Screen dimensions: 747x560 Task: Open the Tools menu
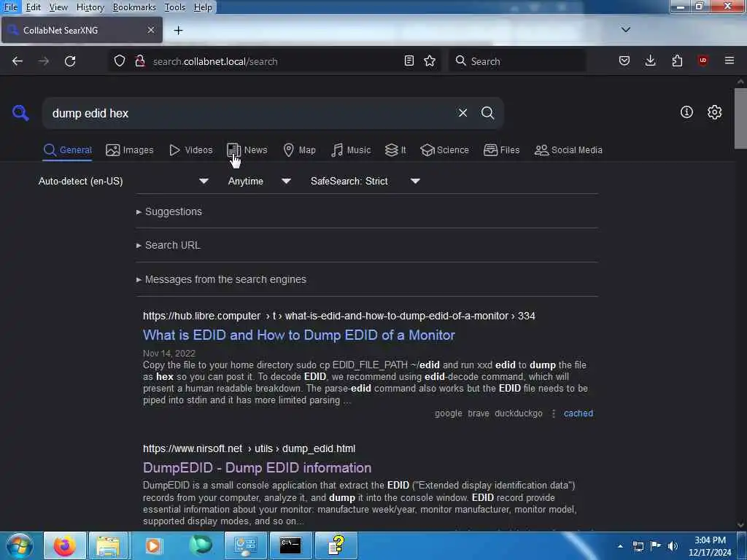[x=175, y=7]
